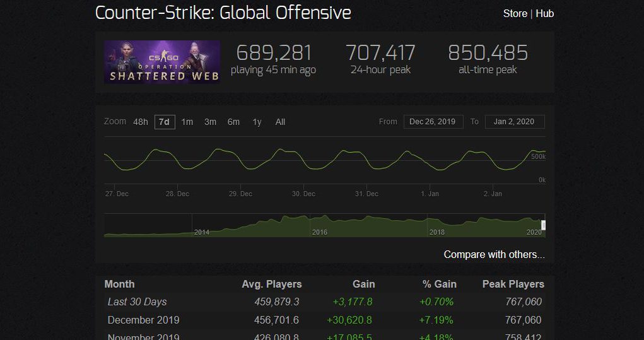Click the 2018 marker in the navigator
Screen dimensions: 644x340
(437, 232)
